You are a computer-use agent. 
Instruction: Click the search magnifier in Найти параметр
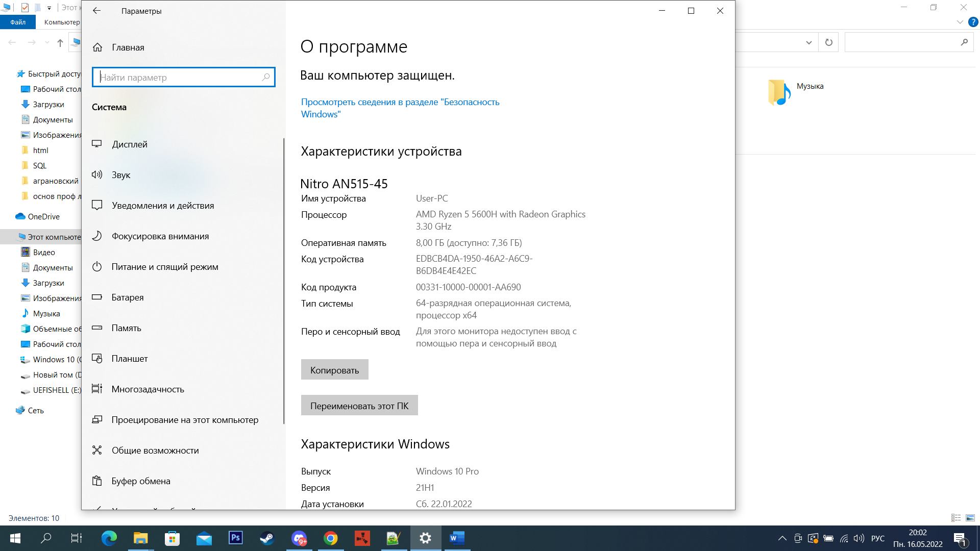[x=265, y=77]
